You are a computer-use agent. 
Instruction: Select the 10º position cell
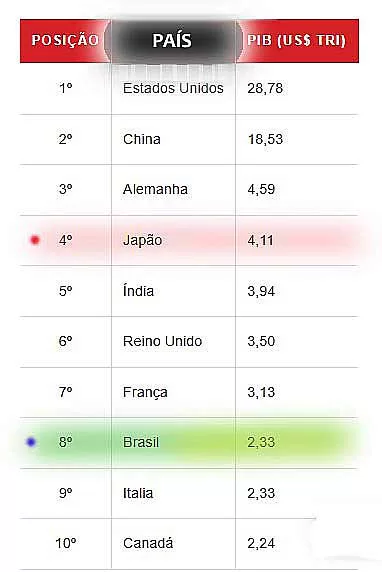66,543
